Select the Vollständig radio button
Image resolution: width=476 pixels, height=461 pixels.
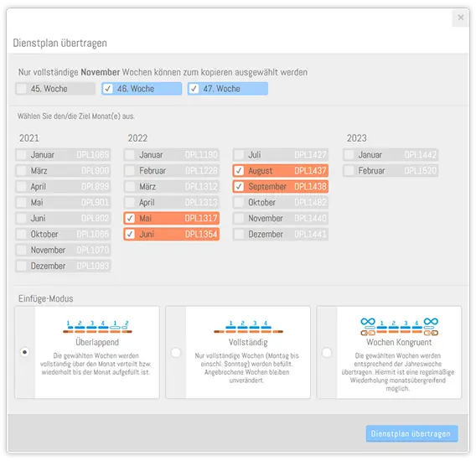pyautogui.click(x=176, y=353)
